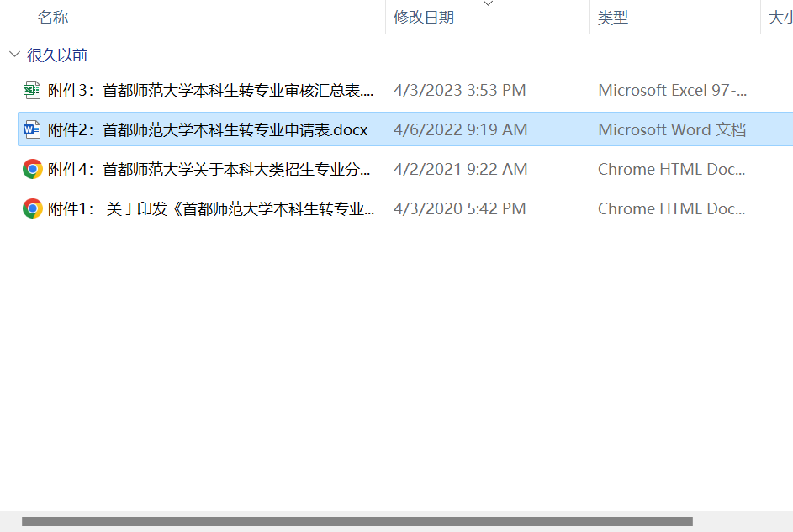Select the 附件1 关于印发 file name
This screenshot has height=532, width=793.
point(210,208)
